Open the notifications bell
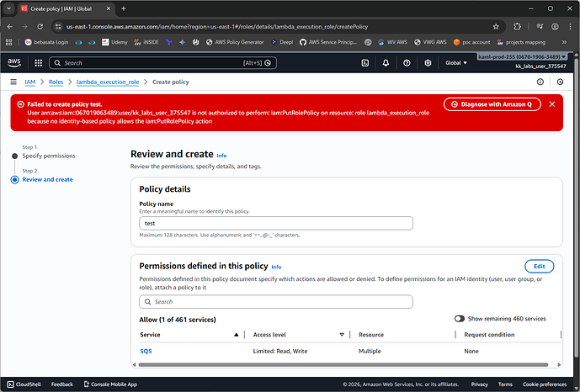Image resolution: width=580 pixels, height=392 pixels. [x=386, y=63]
